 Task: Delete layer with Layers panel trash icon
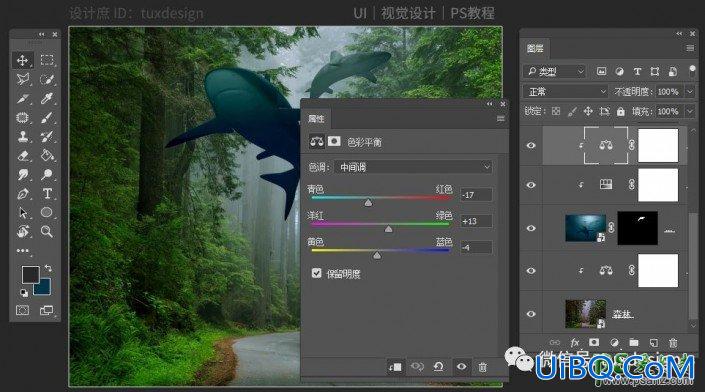click(x=673, y=343)
